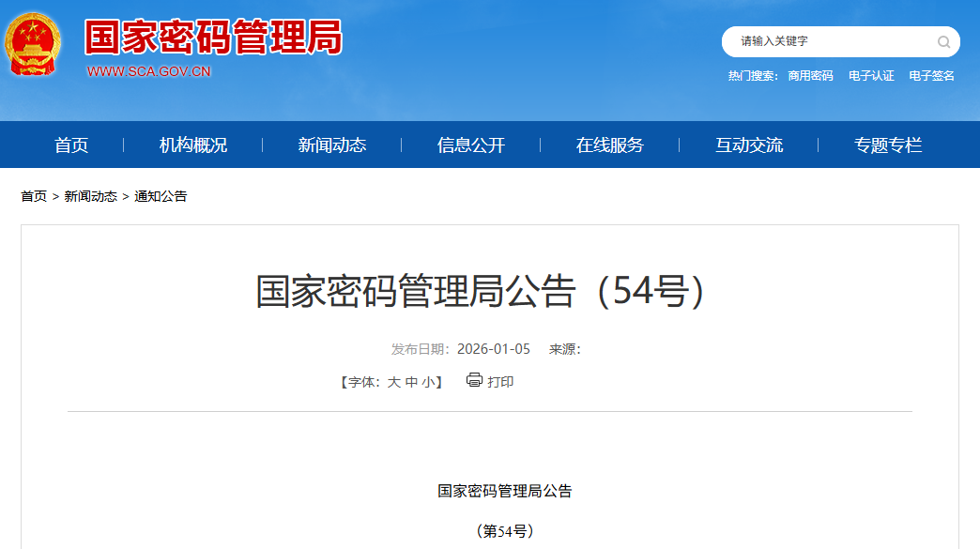Open the 电子签名 hot search link
Screen dimensions: 980x549
[932, 75]
